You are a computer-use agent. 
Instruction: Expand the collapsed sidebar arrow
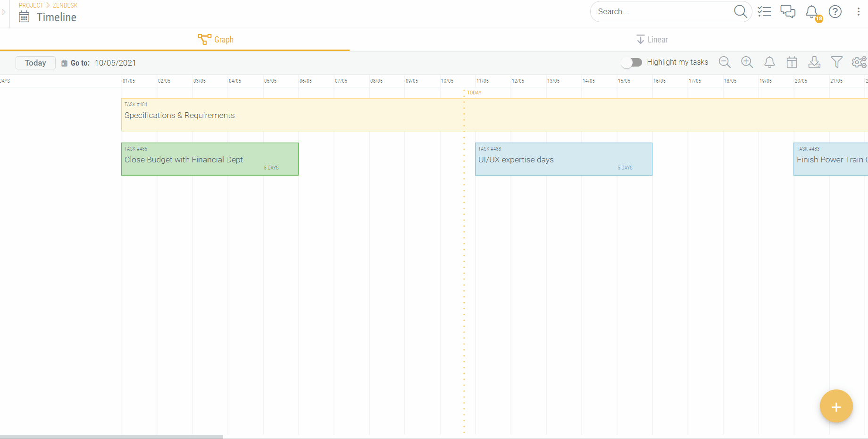pyautogui.click(x=4, y=12)
